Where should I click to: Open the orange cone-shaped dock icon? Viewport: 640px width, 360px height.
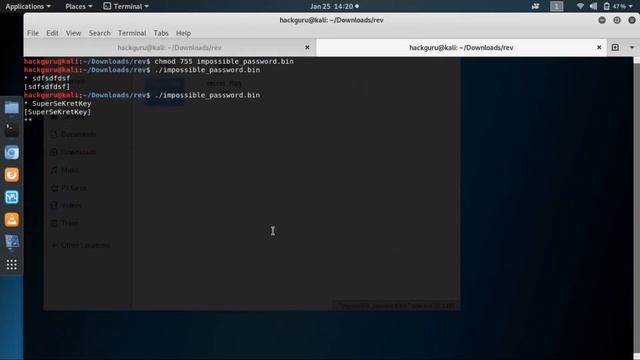pos(11,220)
